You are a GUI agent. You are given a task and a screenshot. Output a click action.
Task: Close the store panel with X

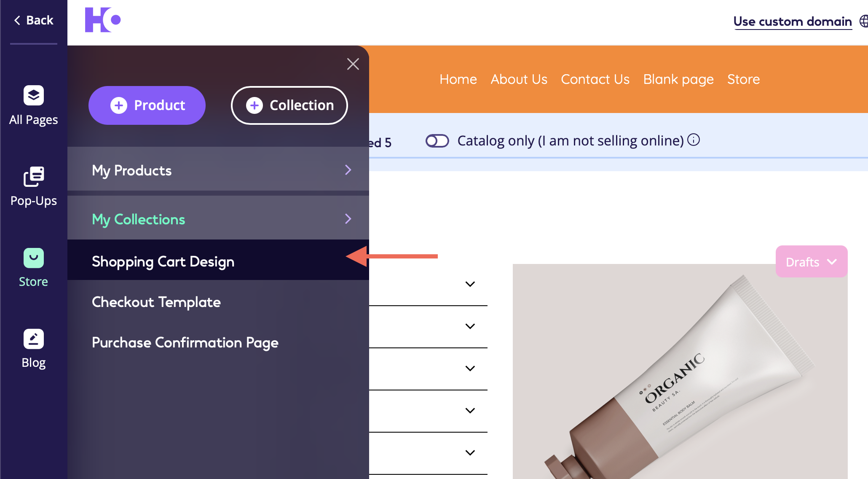pyautogui.click(x=353, y=64)
